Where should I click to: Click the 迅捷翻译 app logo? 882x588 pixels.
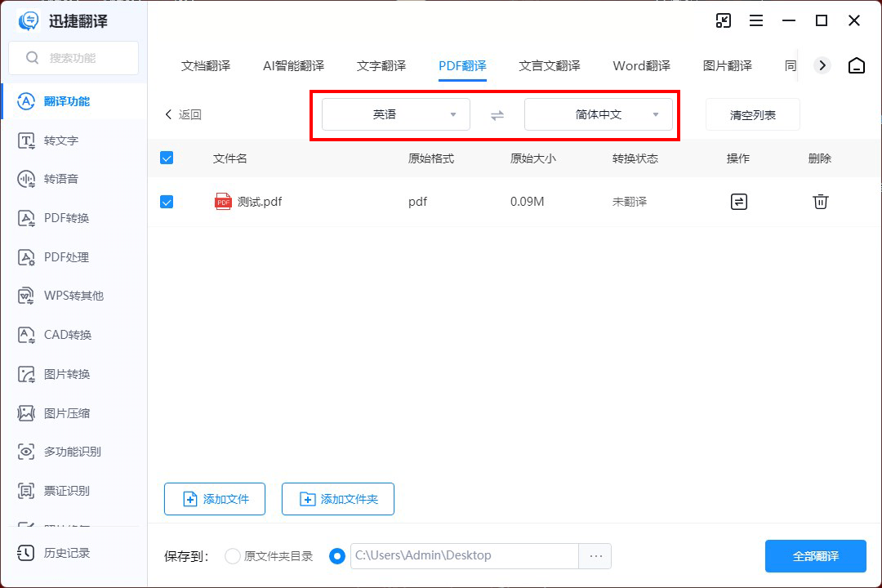pos(28,21)
